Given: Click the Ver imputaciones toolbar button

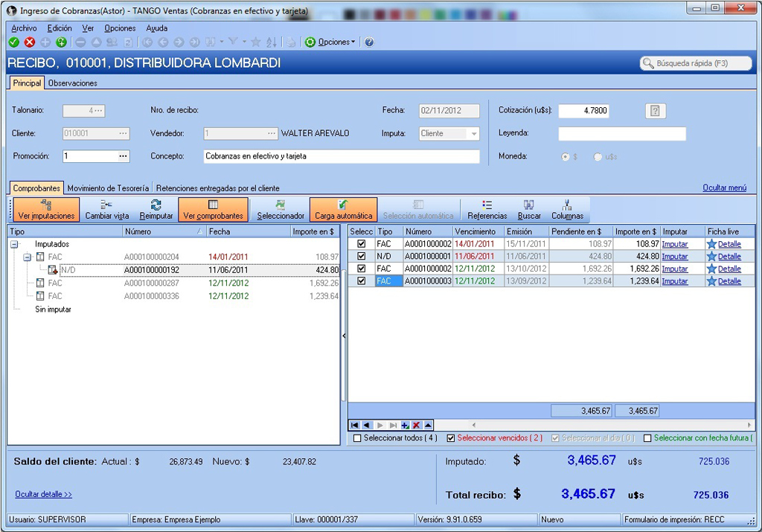Looking at the screenshot, I should click(46, 209).
